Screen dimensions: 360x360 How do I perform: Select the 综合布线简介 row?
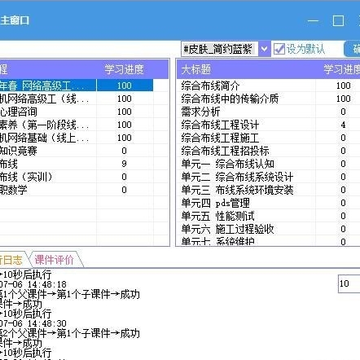(x=269, y=86)
